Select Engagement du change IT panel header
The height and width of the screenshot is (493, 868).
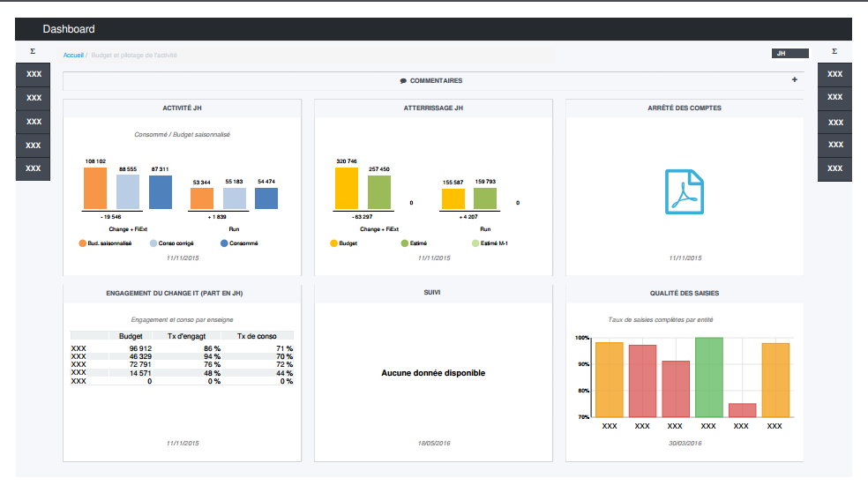point(182,294)
